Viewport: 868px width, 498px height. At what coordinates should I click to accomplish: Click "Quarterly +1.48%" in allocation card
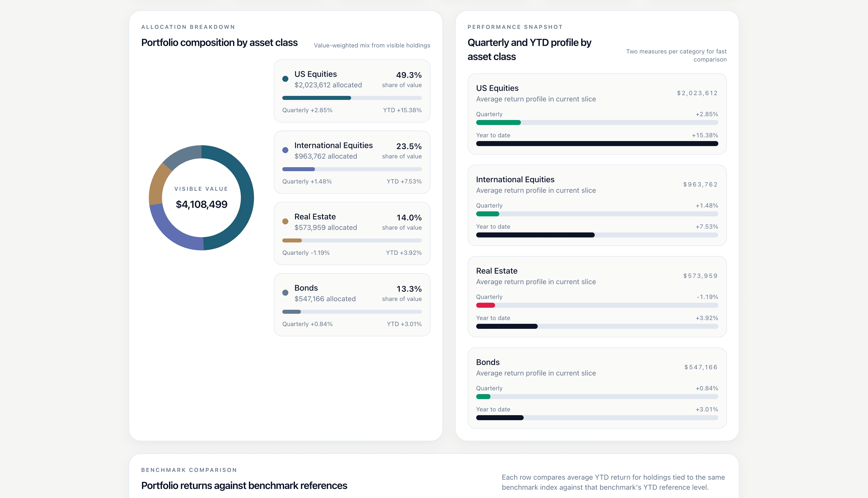pos(307,182)
